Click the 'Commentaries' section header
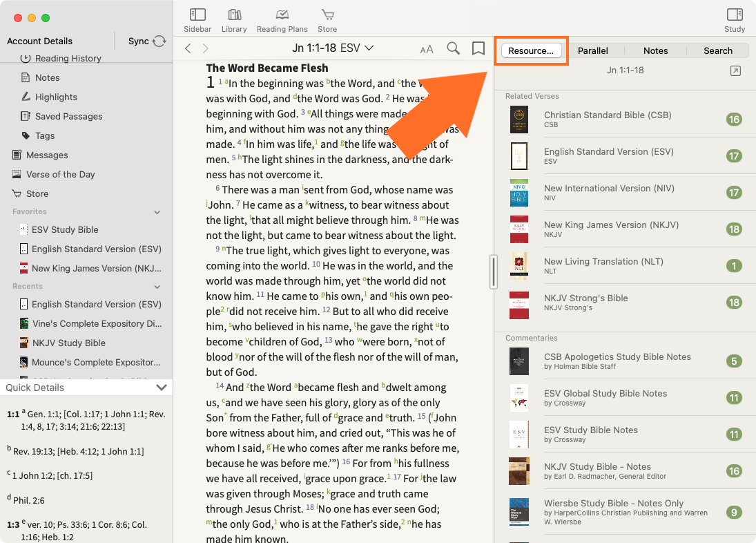 (532, 338)
